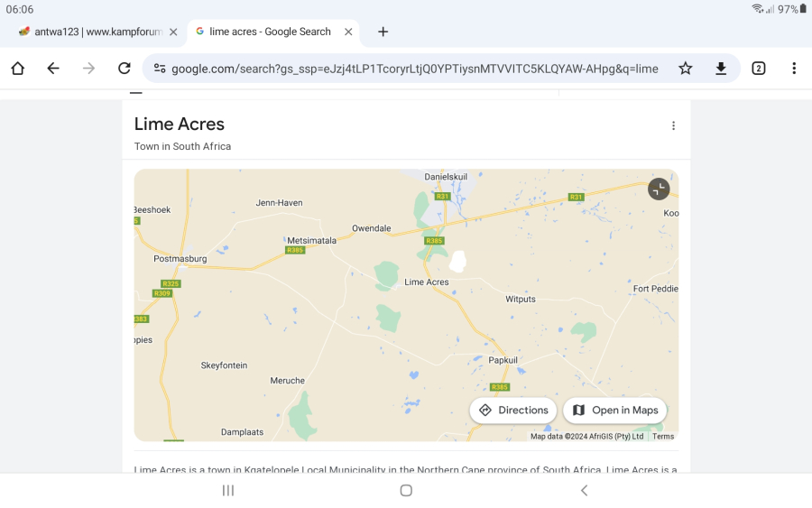
Task: Open map Terms link
Action: 663,437
